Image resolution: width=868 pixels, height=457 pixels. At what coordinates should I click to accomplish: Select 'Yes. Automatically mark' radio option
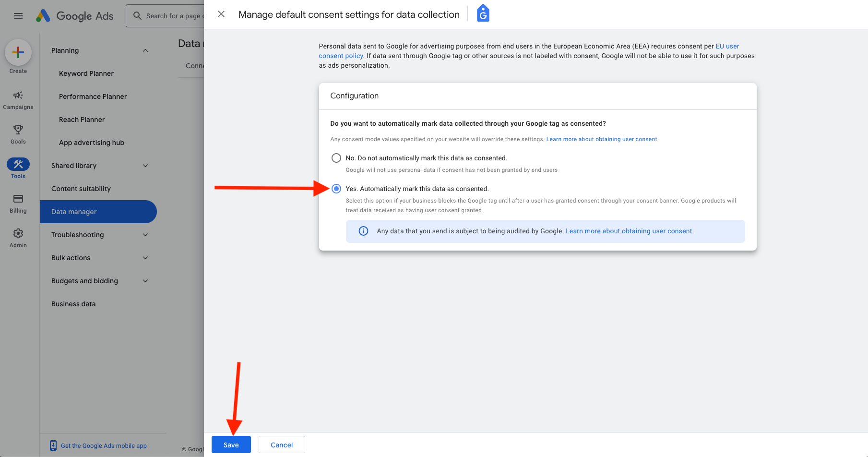pyautogui.click(x=336, y=189)
